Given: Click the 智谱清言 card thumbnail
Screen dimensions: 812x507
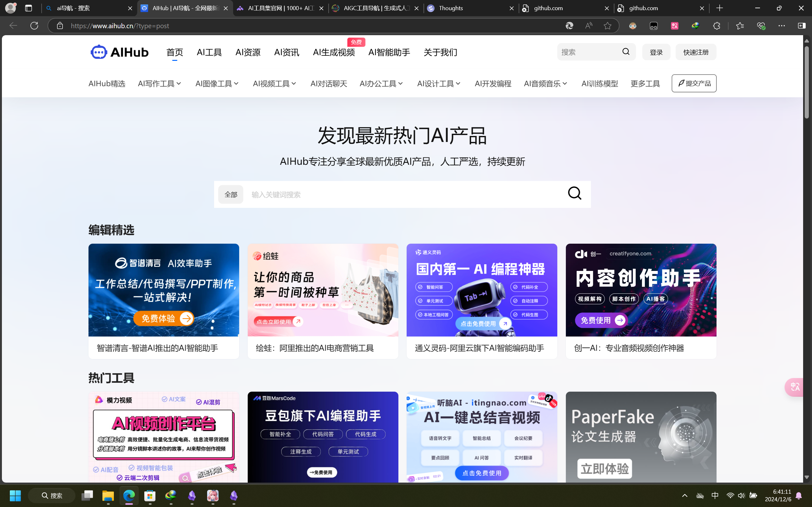Looking at the screenshot, I should pyautogui.click(x=163, y=290).
